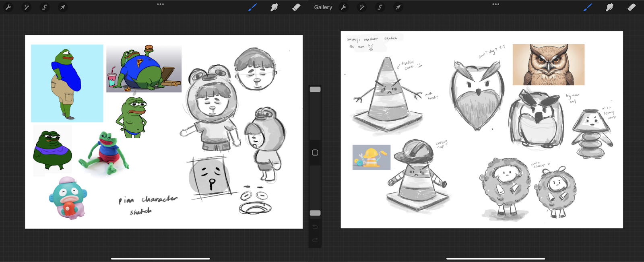Click the "pim character sketch" handwritten text
The image size is (644, 262).
[148, 205]
